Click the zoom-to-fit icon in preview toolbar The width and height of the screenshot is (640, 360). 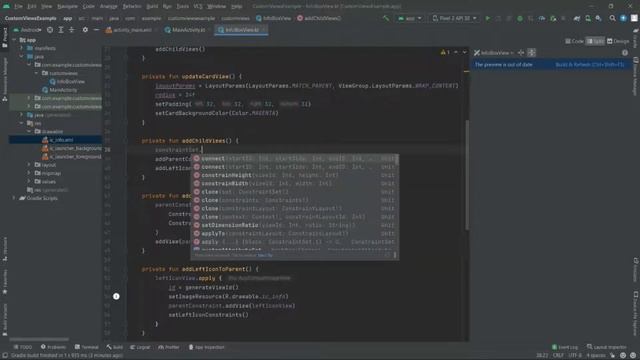(x=531, y=53)
